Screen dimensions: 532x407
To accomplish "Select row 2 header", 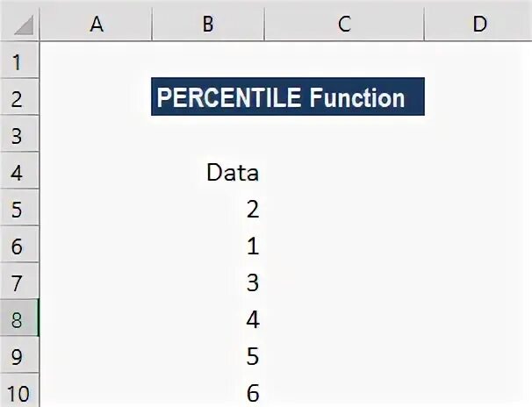I will (19, 98).
